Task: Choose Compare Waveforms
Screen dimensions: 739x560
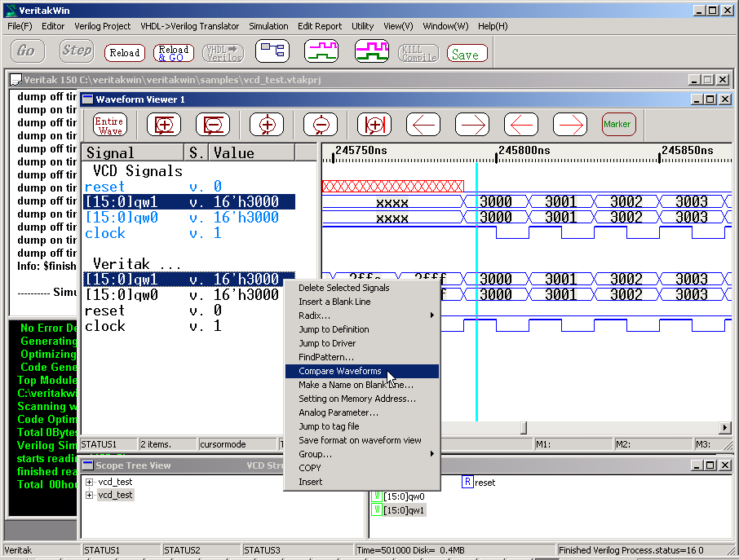Action: coord(362,371)
